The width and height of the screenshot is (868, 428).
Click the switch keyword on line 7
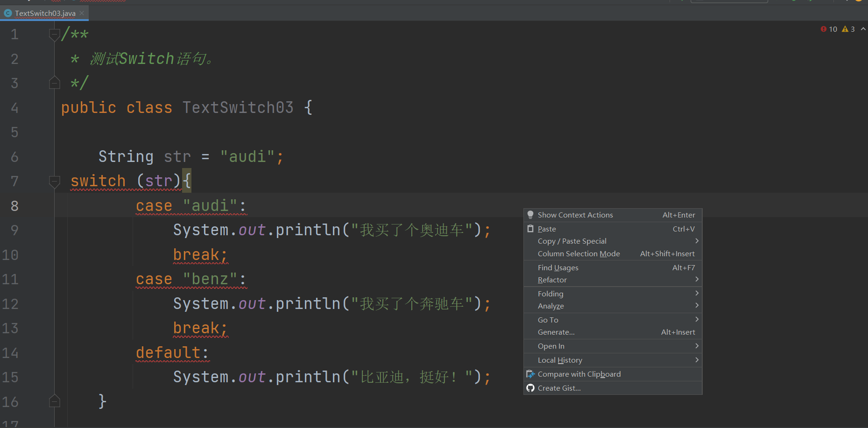click(98, 181)
